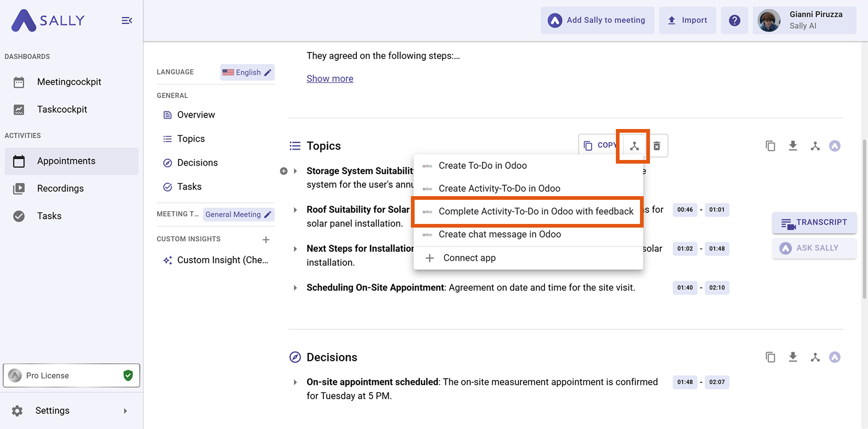The width and height of the screenshot is (868, 429).
Task: Select Create Activity-To-Do in Odoo
Action: click(x=528, y=188)
